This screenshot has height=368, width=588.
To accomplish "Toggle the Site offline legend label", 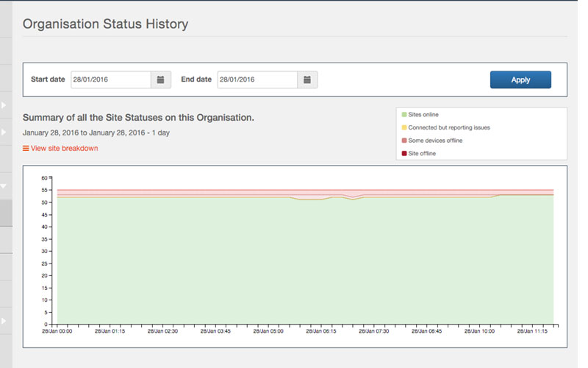I will click(423, 153).
